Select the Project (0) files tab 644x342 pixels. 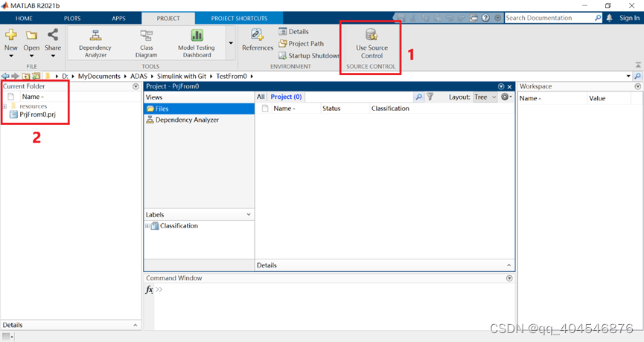287,97
